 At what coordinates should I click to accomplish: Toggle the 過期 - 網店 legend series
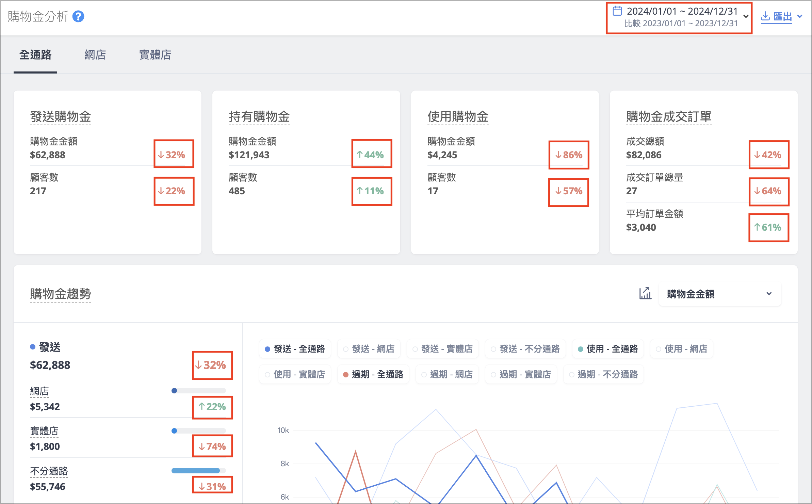447,374
